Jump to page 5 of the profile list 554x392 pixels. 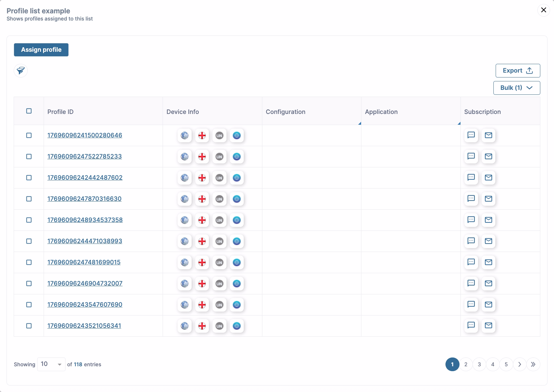tap(506, 364)
